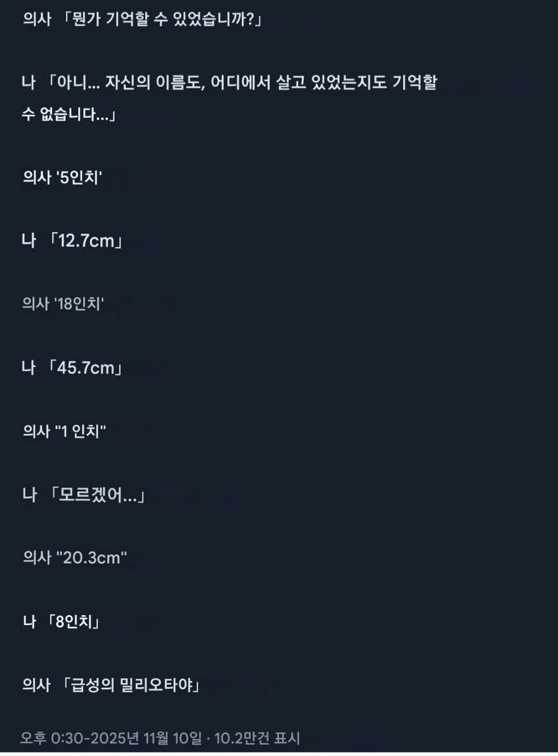Screen dimensions: 558x756
Task: Click the "나" label before "모르겠어..."
Action: pos(29,495)
